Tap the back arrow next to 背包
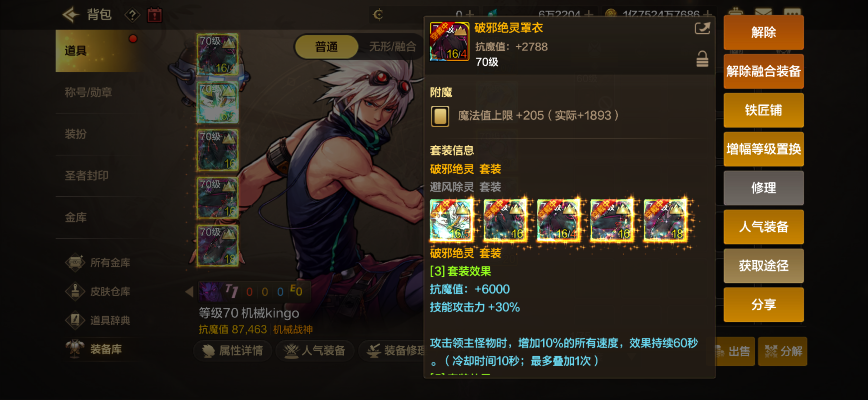The height and width of the screenshot is (400, 868). [71, 15]
